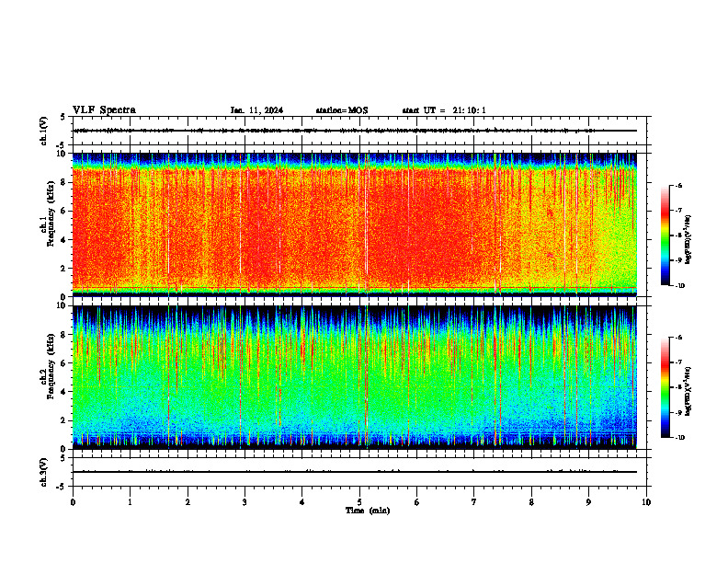
Task: Click time axis end tick label '10'
Action: [x=646, y=502]
